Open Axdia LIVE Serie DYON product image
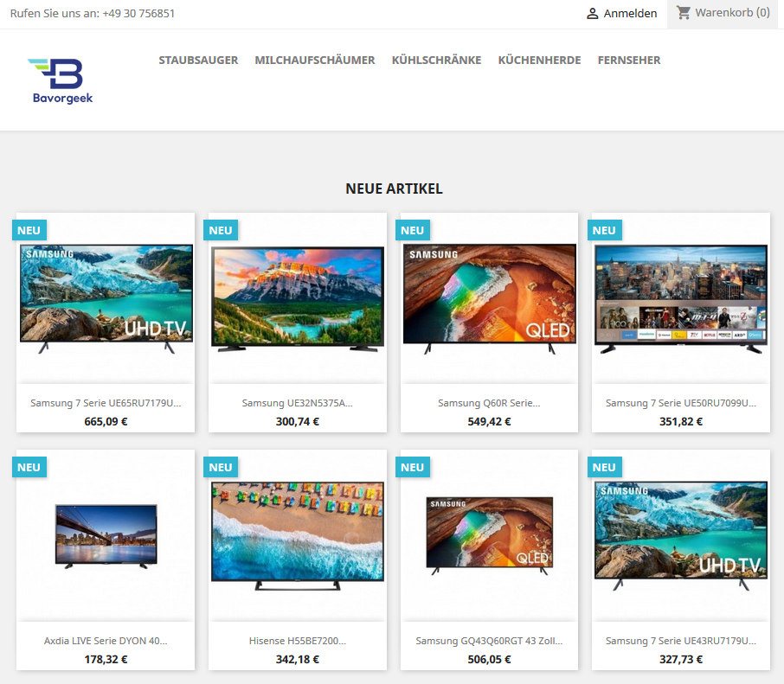This screenshot has height=684, width=784. [x=106, y=537]
